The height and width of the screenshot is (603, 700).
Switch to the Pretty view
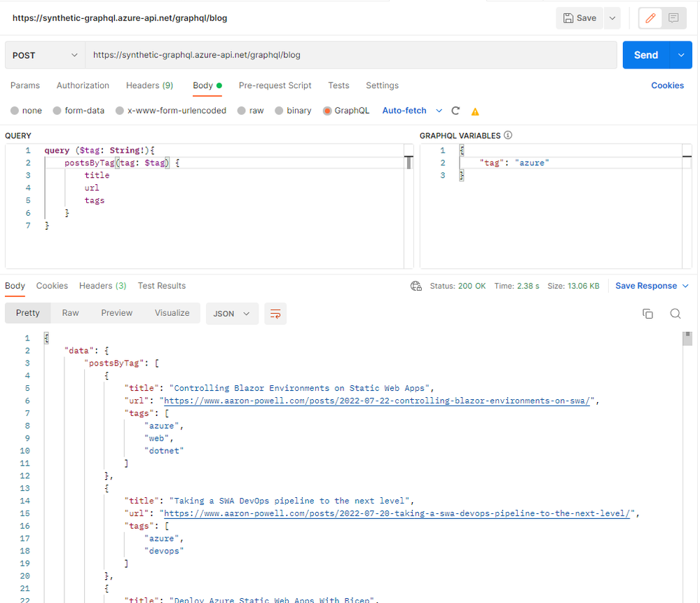[x=28, y=313]
